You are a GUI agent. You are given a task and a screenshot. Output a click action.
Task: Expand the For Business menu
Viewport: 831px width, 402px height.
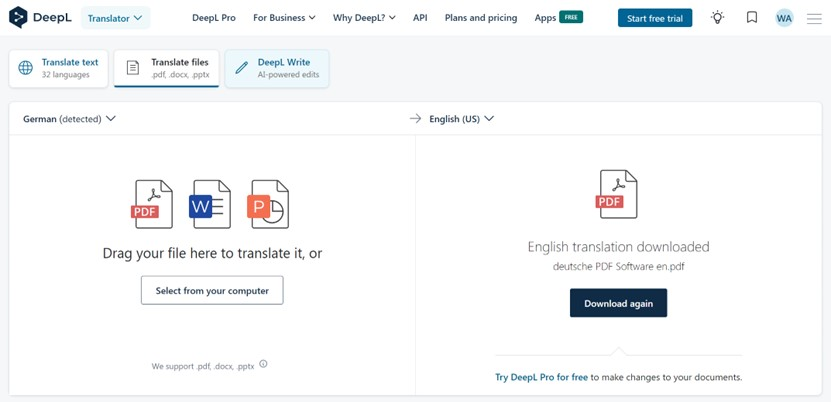pos(284,17)
